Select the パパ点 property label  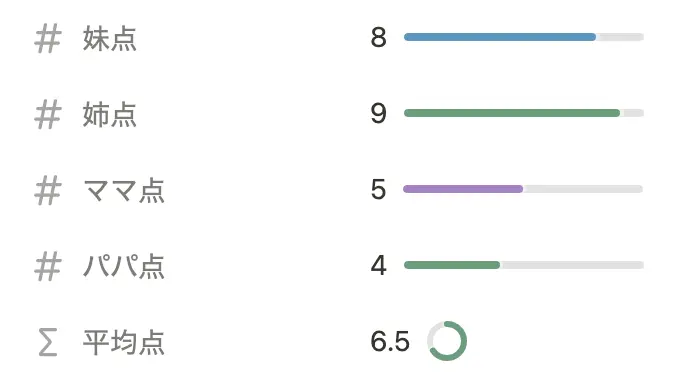pyautogui.click(x=124, y=267)
